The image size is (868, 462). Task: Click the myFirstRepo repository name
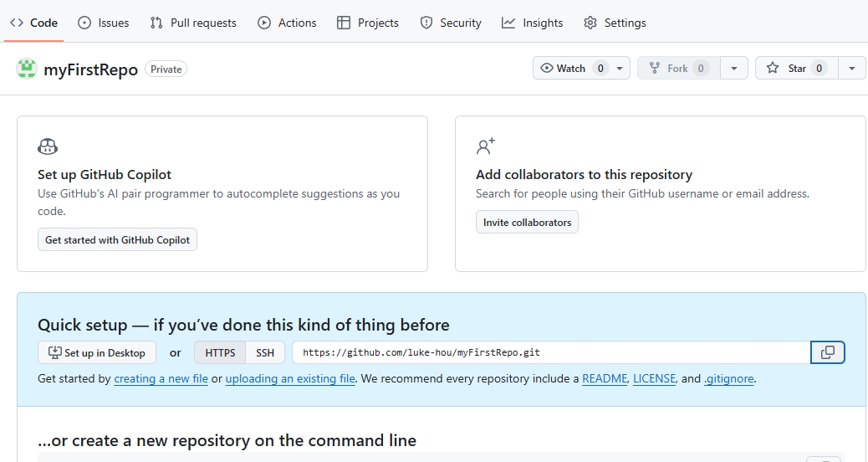[91, 69]
